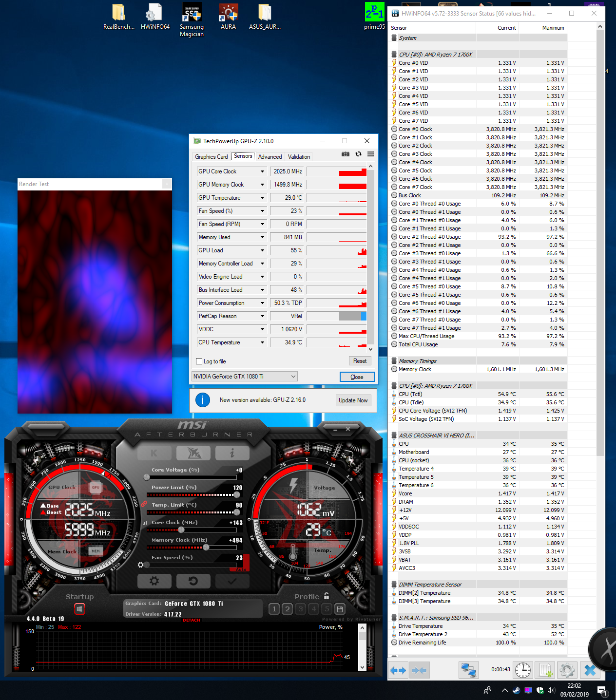The image size is (616, 700).
Task: Click HWiNFO Maximum column header
Action: (x=543, y=28)
